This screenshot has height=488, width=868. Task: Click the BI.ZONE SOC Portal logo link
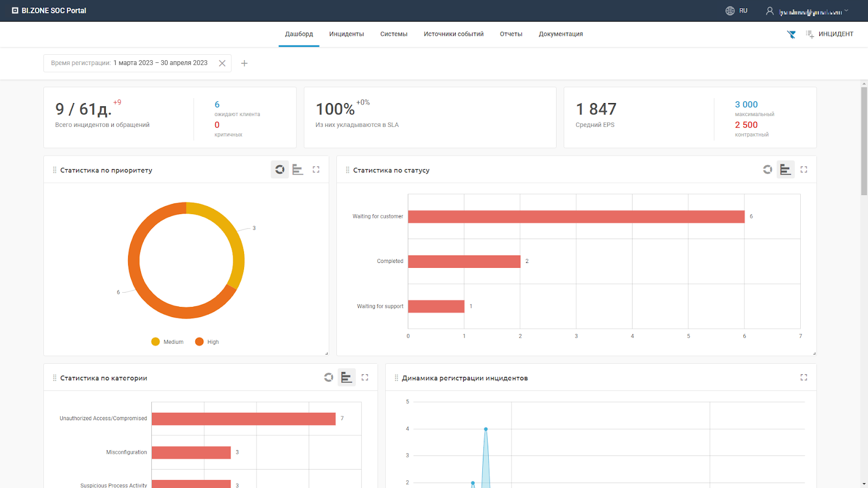[49, 10]
